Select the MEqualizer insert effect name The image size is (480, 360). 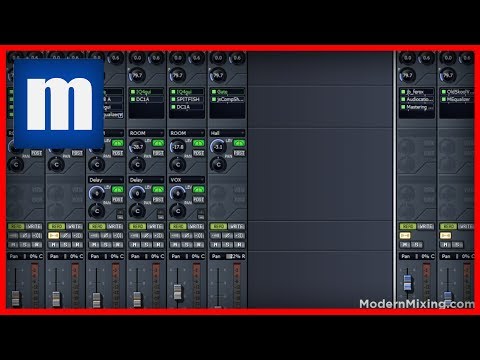459,99
